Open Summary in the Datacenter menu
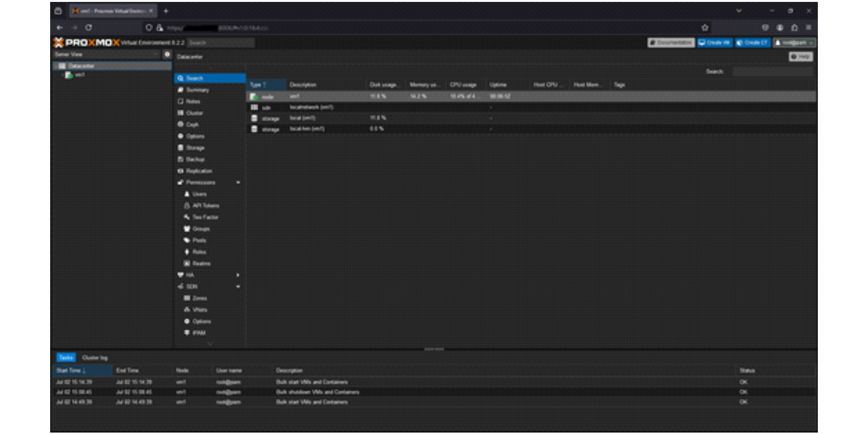Screen dimensions: 868x434 coord(198,90)
